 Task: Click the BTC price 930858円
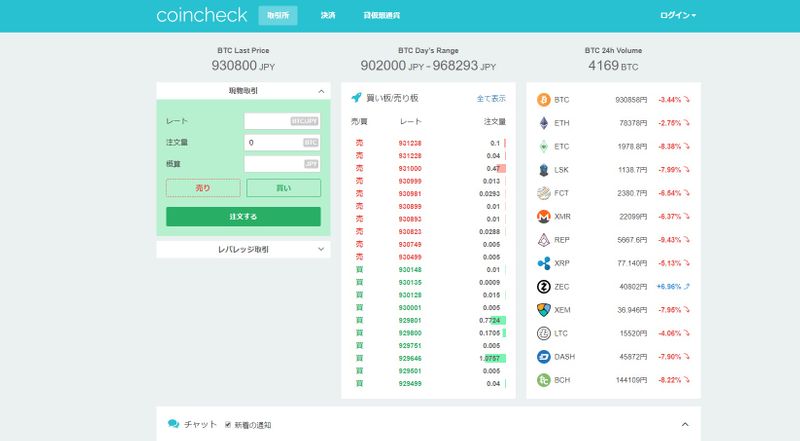pyautogui.click(x=631, y=100)
